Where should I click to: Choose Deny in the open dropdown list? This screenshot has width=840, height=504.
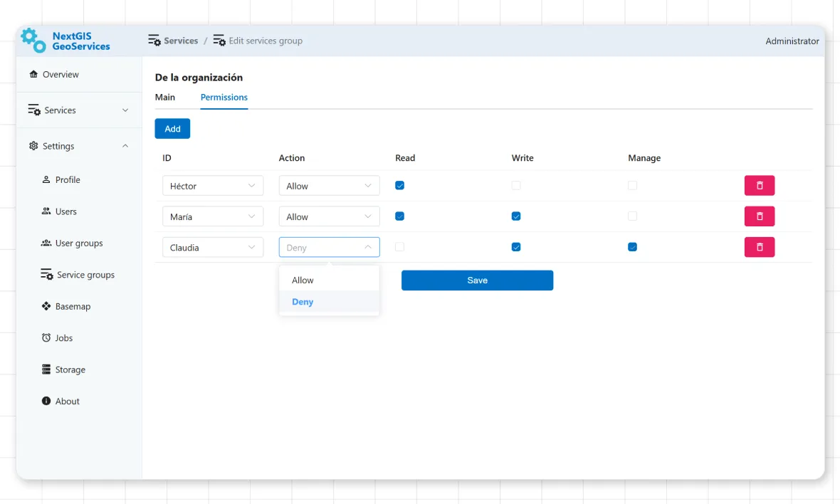329,302
